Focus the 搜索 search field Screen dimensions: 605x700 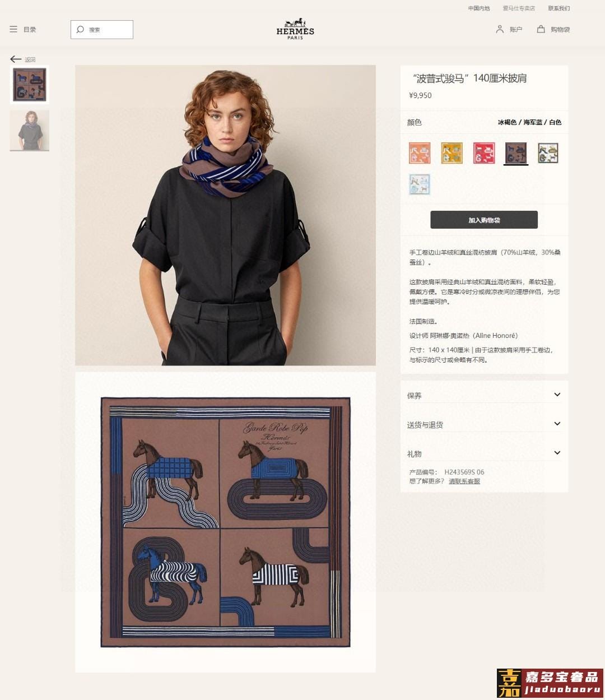102,30
